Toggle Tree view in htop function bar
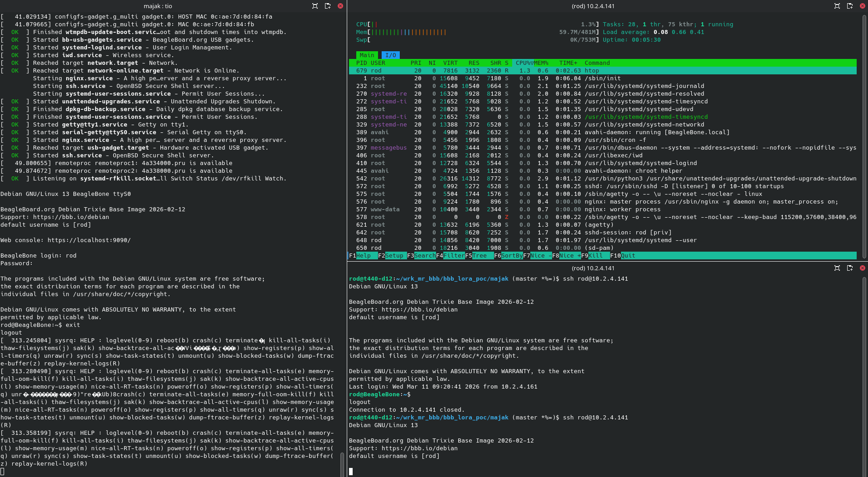This screenshot has width=868, height=477. [x=480, y=256]
